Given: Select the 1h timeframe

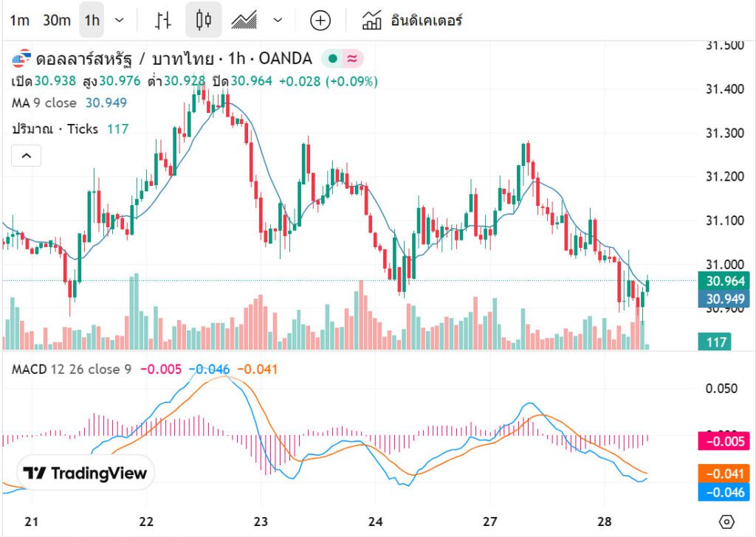Looking at the screenshot, I should click(x=92, y=20).
